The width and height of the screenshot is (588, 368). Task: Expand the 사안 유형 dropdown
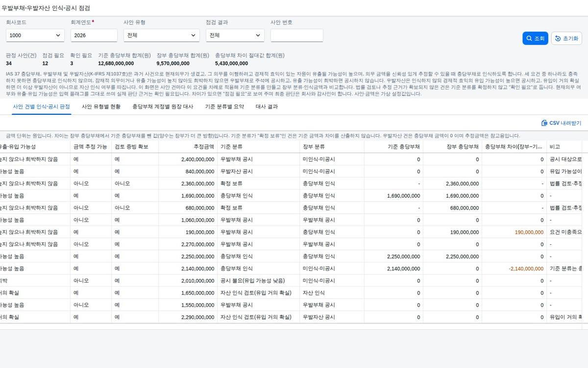[161, 35]
